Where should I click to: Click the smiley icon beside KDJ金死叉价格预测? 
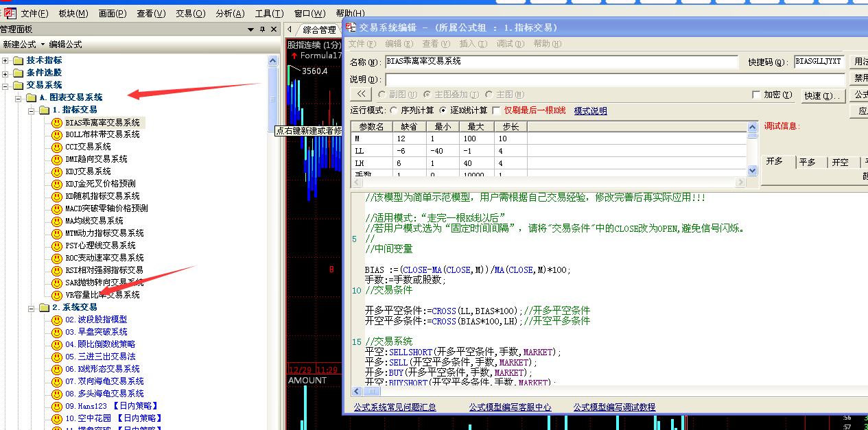click(x=57, y=184)
